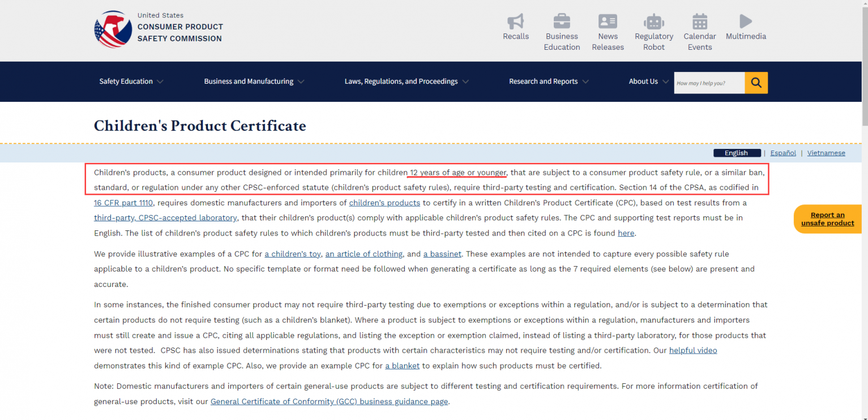Click the orange search magnifier button

coord(756,83)
